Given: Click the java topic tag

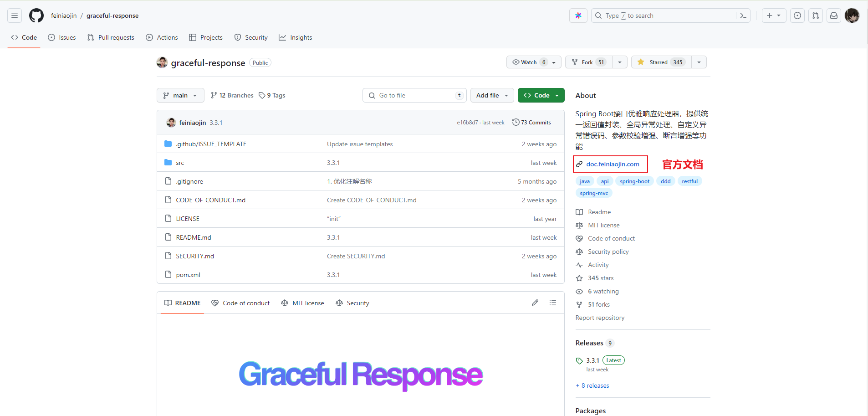Looking at the screenshot, I should point(585,181).
